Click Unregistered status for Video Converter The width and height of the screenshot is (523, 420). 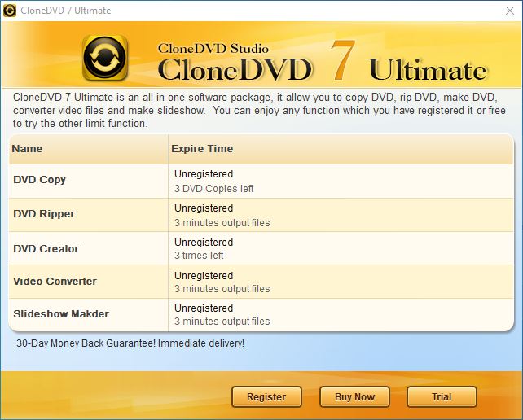[x=204, y=276]
